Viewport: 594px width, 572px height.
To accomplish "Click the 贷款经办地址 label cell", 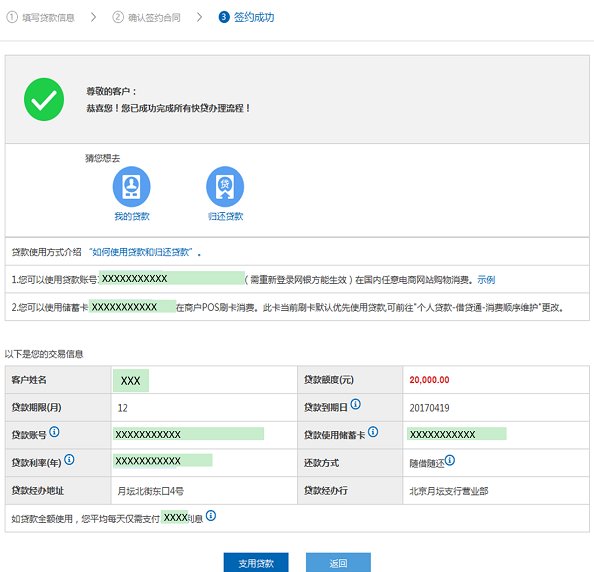I will click(x=58, y=491).
